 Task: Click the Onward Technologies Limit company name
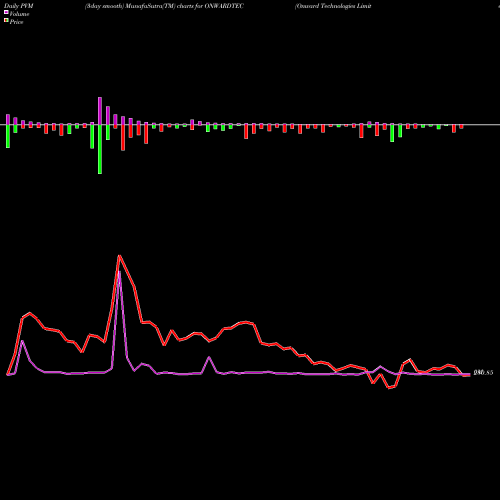coord(333,6)
